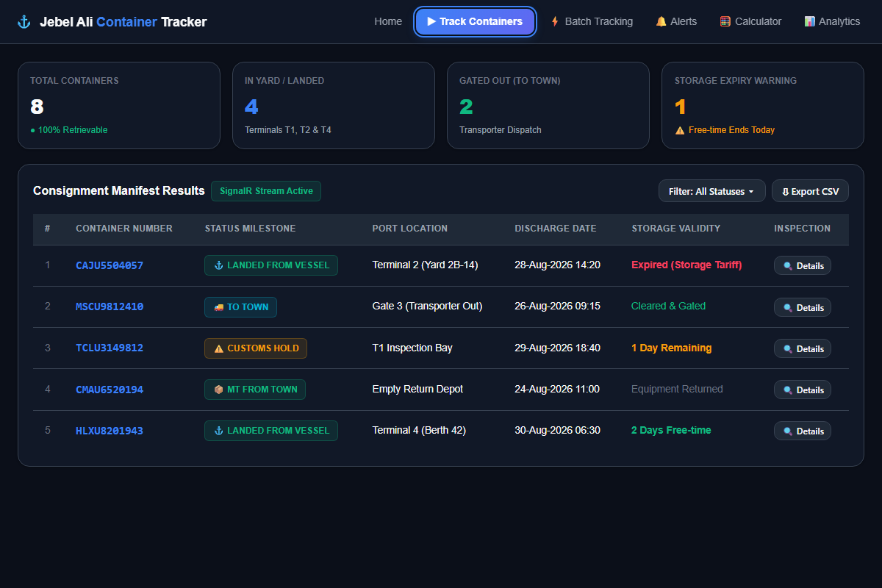
Task: Click the magnifier icon in CAJU5504057's Details button
Action: (788, 266)
